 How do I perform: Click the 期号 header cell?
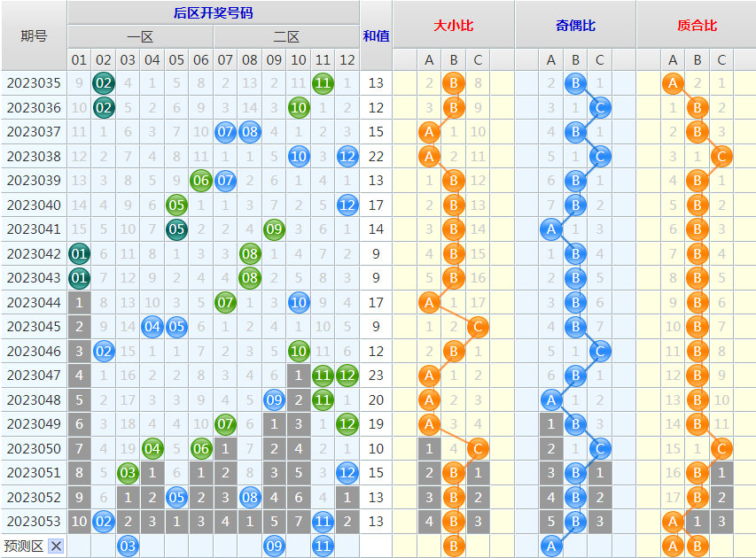[34, 36]
